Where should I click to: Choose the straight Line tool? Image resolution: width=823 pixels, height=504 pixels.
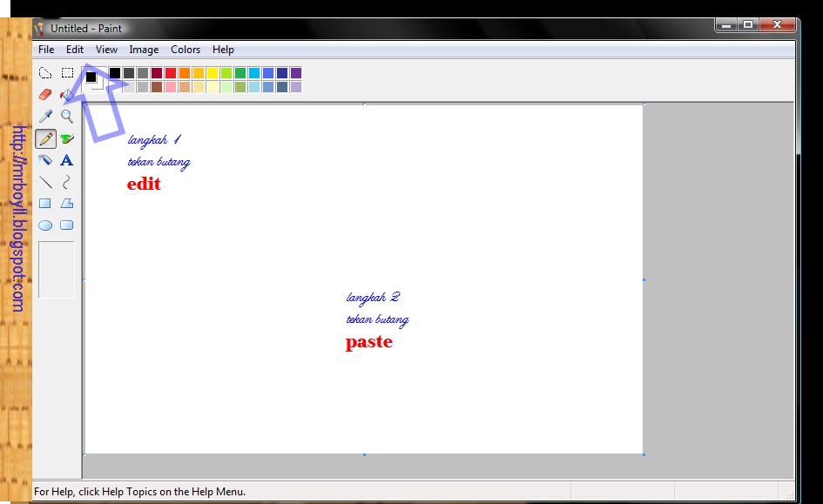click(x=45, y=182)
